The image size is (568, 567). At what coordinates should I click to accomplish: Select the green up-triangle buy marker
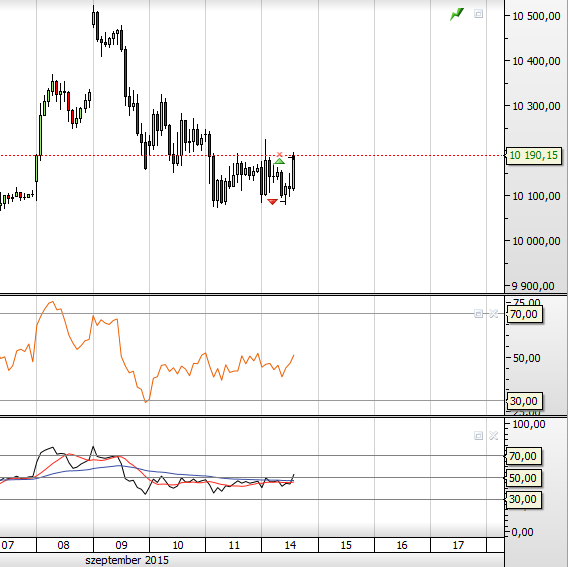click(279, 161)
